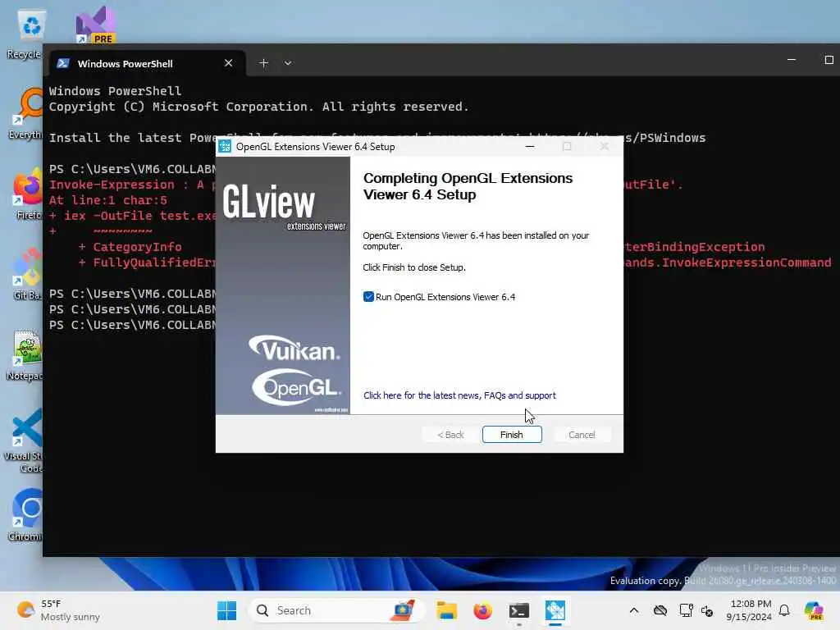
Task: Open the weather widget 55°F Mostly sunny
Action: point(58,610)
